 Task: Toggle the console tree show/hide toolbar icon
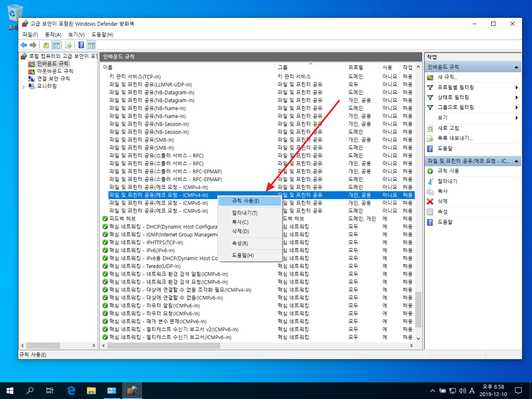click(x=56, y=45)
